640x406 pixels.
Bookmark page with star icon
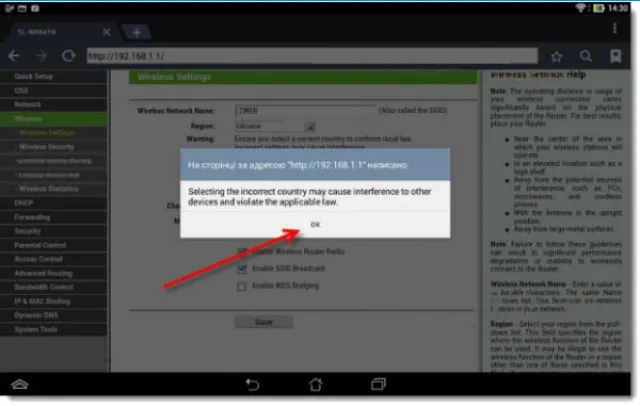(x=557, y=56)
